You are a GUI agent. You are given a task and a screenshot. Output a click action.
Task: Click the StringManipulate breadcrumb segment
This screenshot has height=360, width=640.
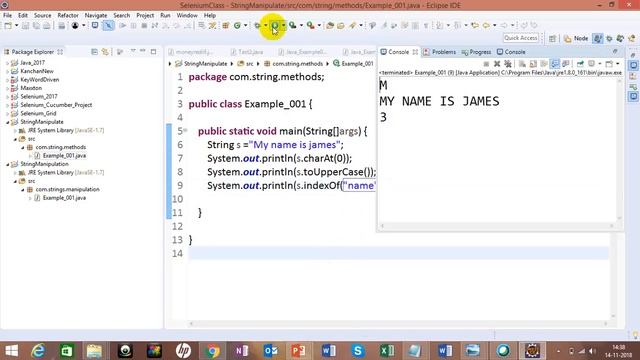click(x=201, y=64)
